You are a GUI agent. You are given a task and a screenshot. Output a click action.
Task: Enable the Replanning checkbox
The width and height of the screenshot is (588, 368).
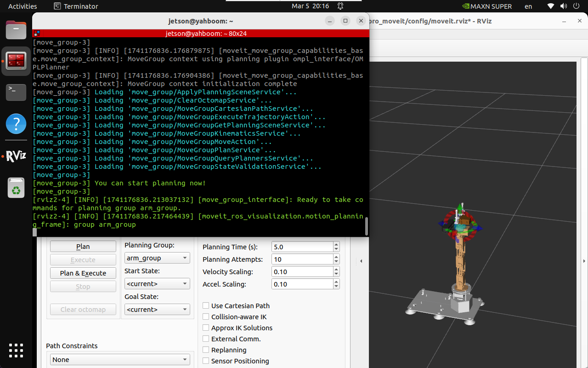tap(206, 350)
